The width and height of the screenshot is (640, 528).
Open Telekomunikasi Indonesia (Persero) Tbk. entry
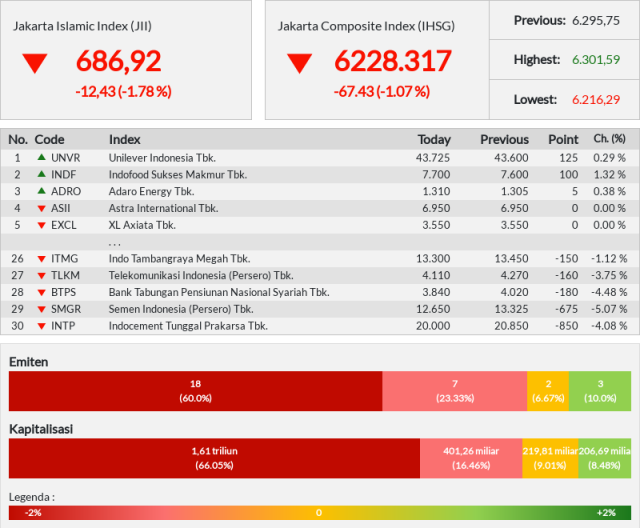201,275
